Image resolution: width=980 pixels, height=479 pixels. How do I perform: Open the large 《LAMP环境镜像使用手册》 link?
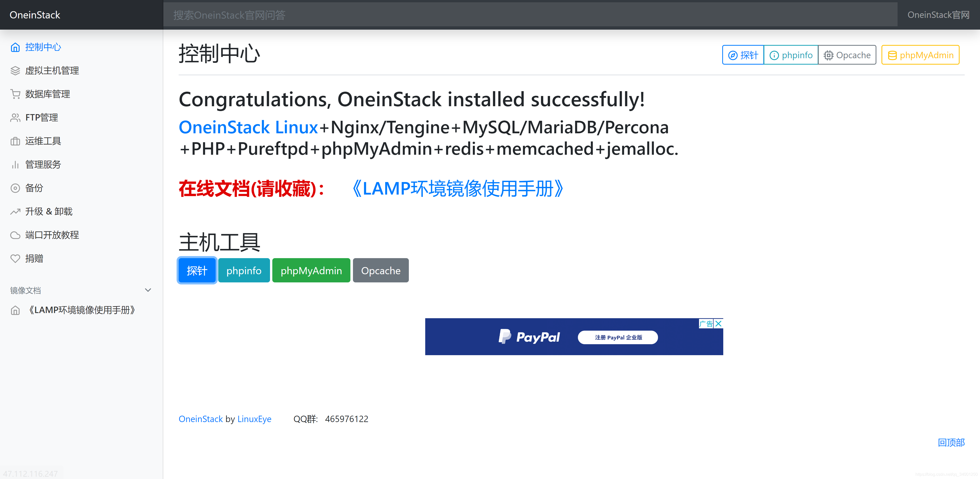click(458, 188)
